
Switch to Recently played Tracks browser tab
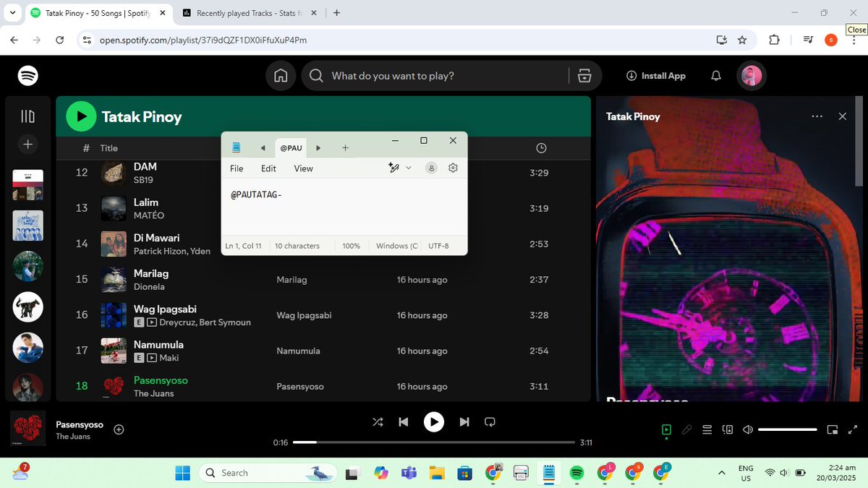click(x=250, y=13)
